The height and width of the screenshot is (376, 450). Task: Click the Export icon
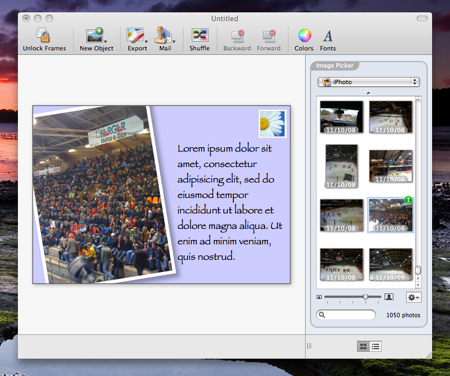[x=135, y=35]
